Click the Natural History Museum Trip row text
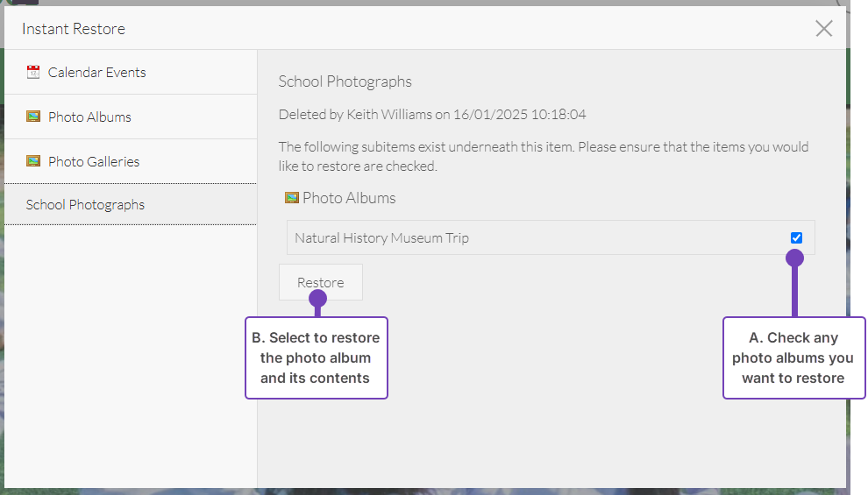Screen dimensions: 868x495 coord(381,238)
